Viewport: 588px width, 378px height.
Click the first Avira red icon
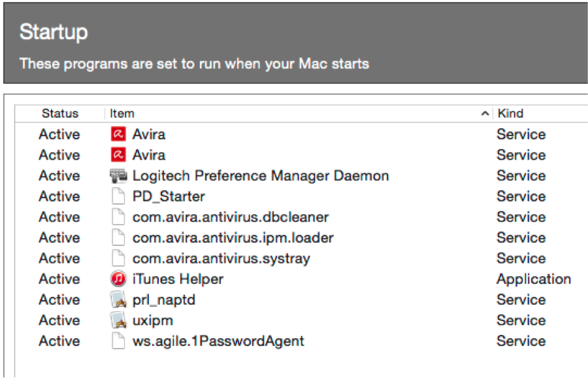118,134
